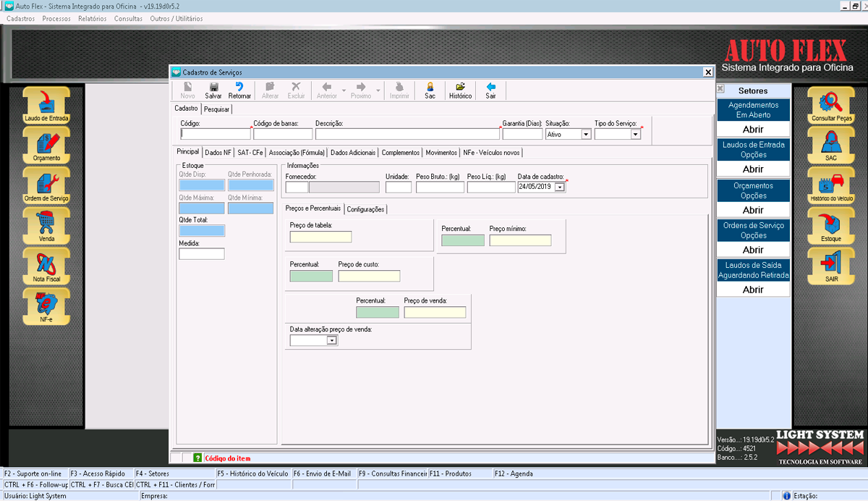868x501 pixels.
Task: Switch to the Pesquisar tab
Action: 217,109
